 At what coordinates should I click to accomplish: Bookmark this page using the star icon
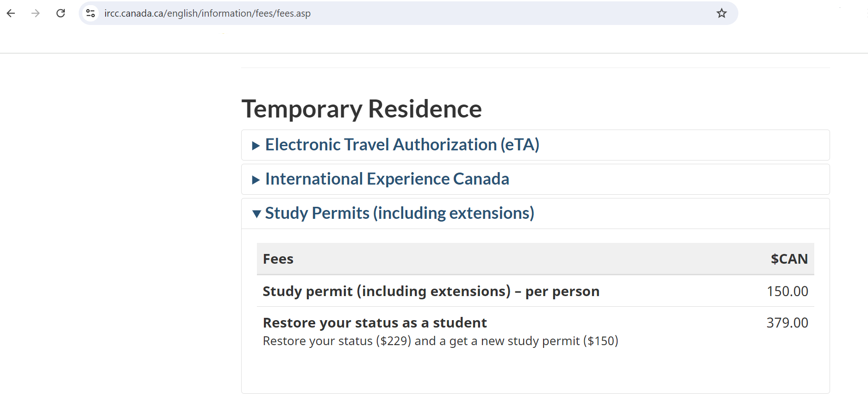point(721,13)
